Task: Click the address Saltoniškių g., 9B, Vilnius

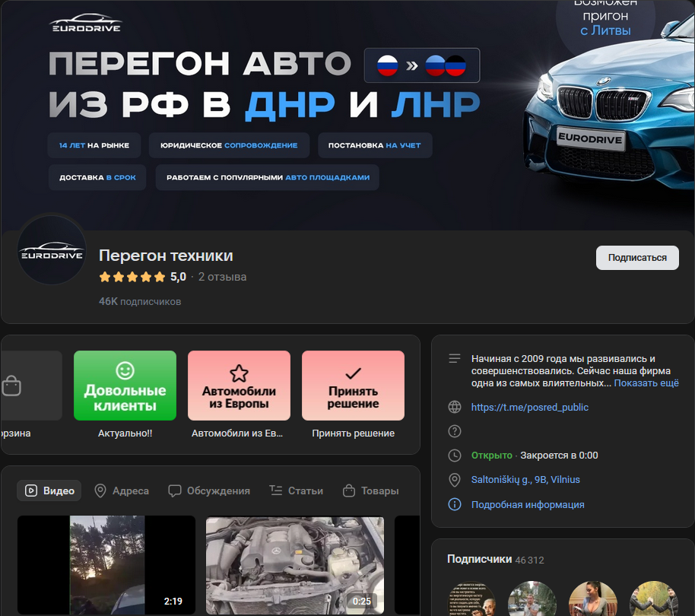Action: tap(525, 480)
